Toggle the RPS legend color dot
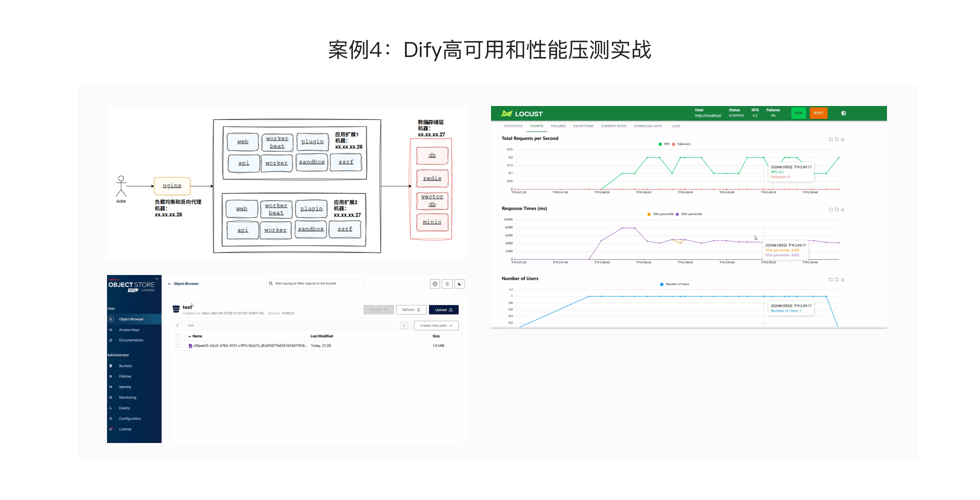This screenshot has height=500, width=980. [660, 144]
